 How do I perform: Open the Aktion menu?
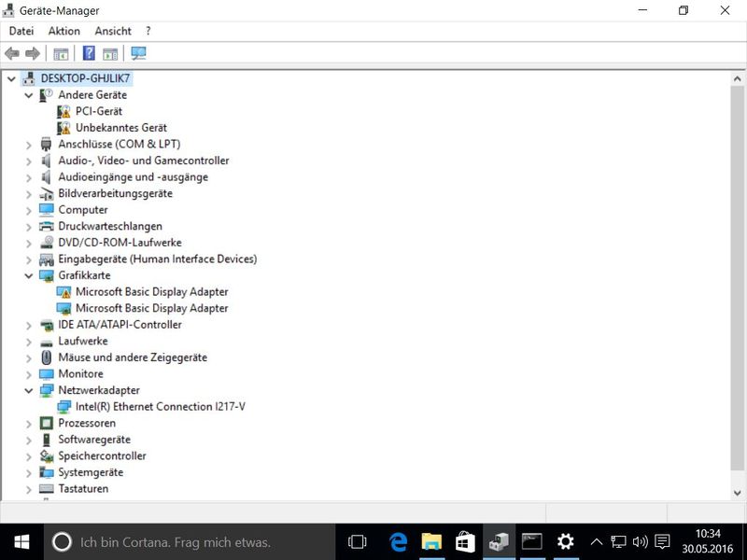[64, 31]
